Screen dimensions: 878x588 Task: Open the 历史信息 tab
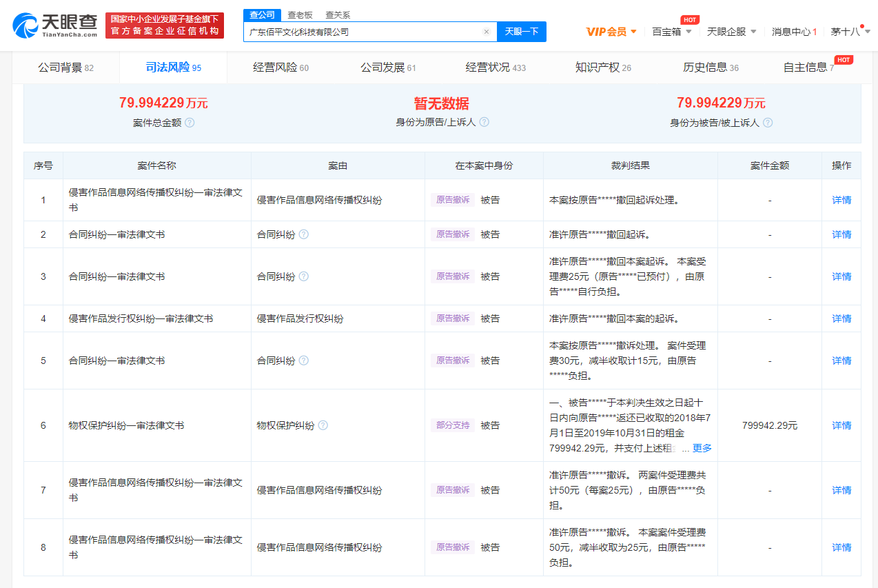pos(711,68)
